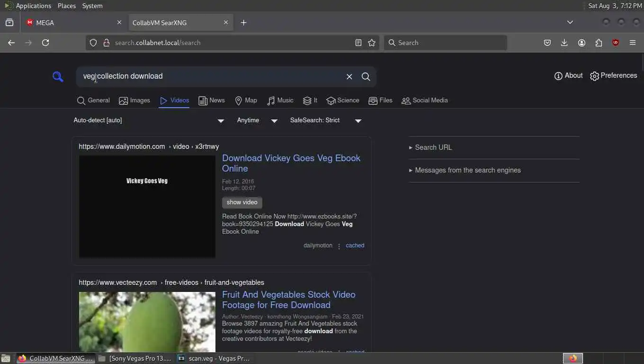Open Fruit And Vegetables Stock Video link
Screen dimensions: 644x364
288,300
